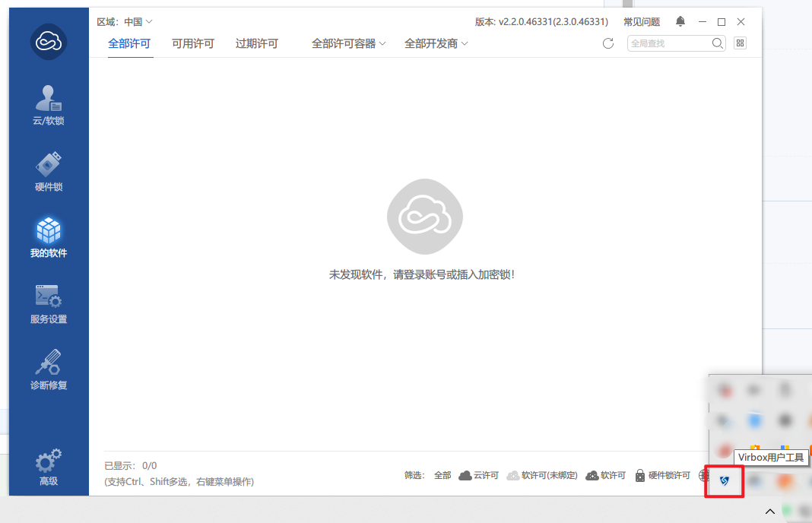Open the 云/软锁 sidebar section

[49, 105]
